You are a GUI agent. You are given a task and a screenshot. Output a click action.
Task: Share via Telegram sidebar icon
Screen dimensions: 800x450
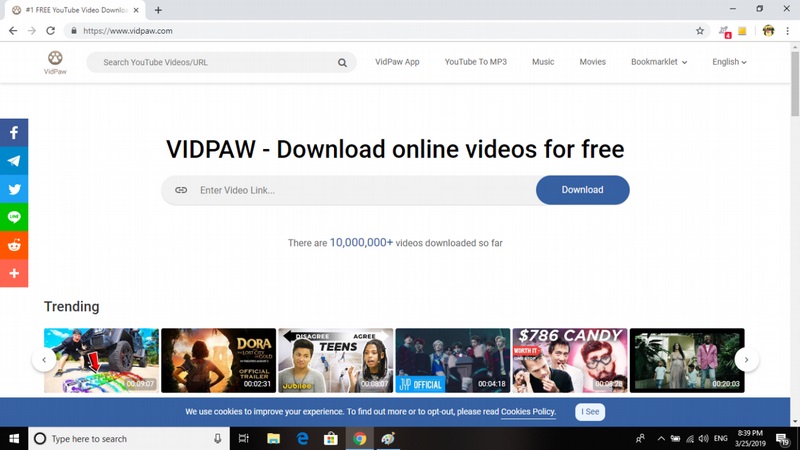[x=14, y=161]
